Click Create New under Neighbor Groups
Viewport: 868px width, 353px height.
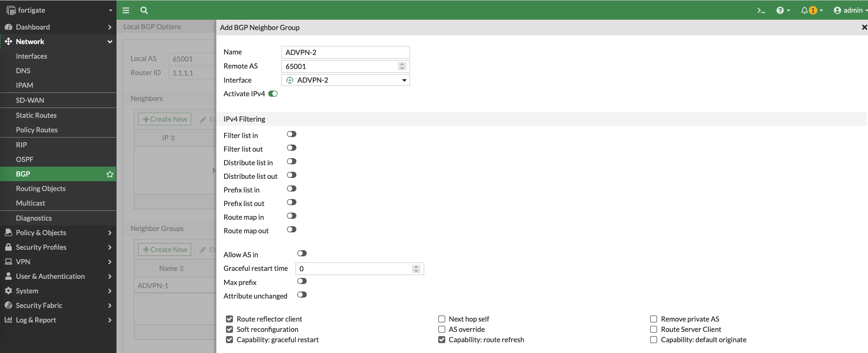[165, 250]
